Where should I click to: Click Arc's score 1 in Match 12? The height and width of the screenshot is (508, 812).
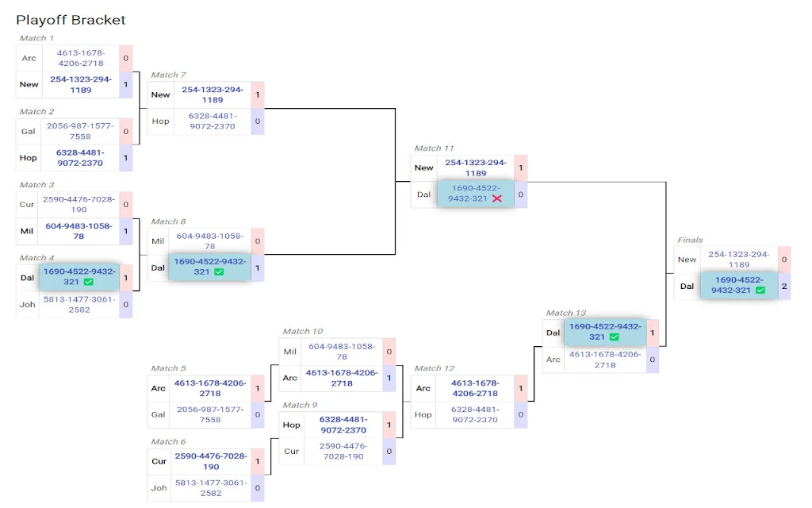point(520,387)
